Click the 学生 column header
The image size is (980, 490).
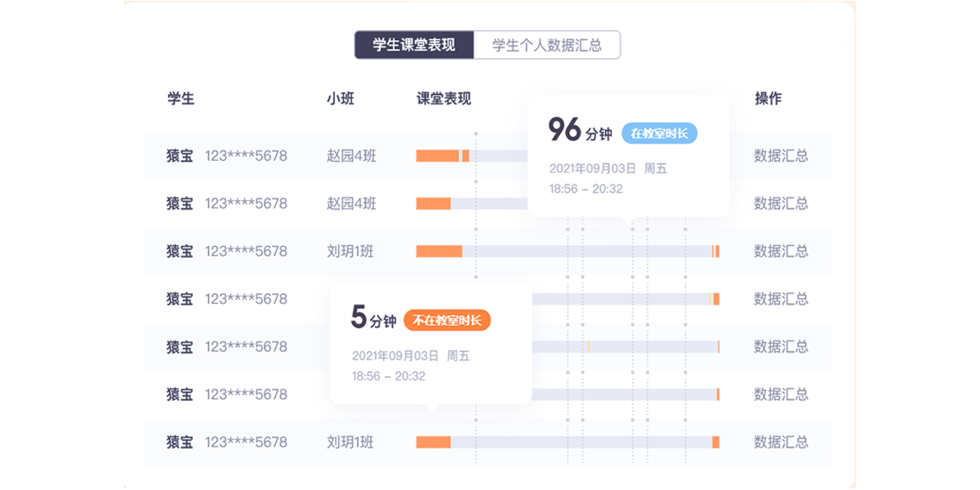pos(180,99)
